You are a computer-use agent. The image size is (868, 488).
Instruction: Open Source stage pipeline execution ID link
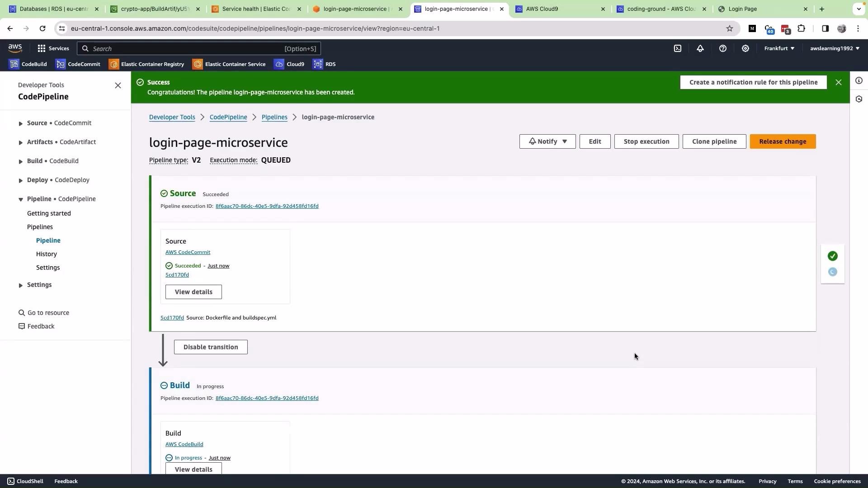[x=267, y=206]
